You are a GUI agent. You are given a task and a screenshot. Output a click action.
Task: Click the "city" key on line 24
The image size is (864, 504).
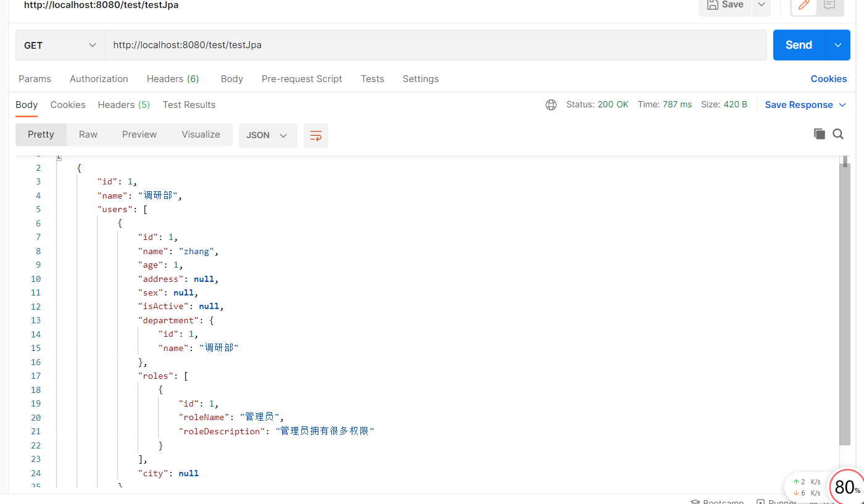pos(154,473)
